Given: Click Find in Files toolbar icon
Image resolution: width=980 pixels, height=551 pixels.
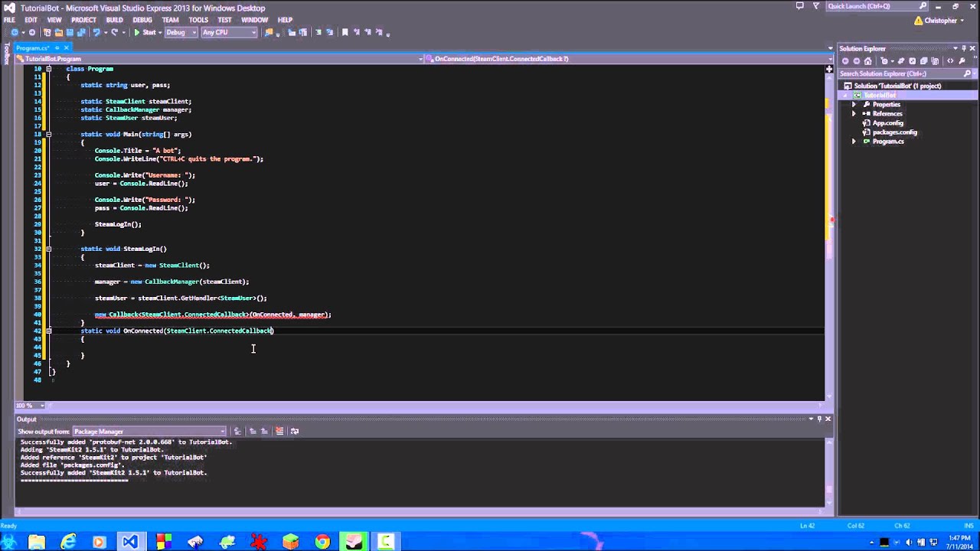Looking at the screenshot, I should pos(268,32).
